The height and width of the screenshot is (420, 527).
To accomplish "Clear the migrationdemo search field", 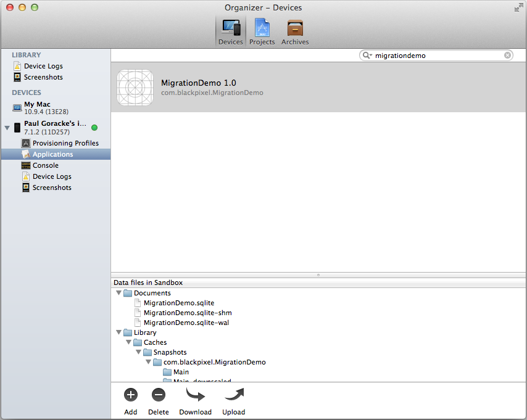I will (507, 55).
